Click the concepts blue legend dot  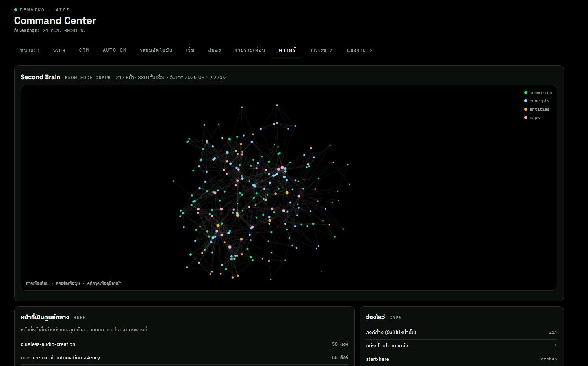pyautogui.click(x=525, y=101)
